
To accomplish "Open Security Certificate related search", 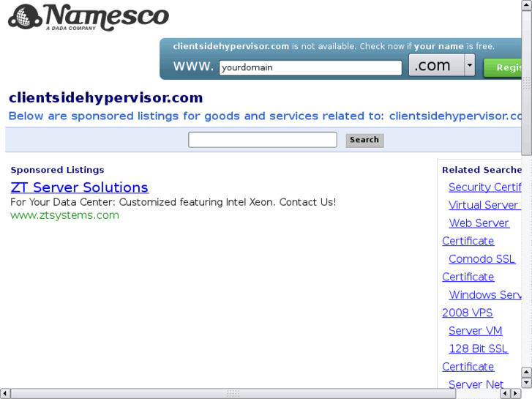I will click(485, 187).
